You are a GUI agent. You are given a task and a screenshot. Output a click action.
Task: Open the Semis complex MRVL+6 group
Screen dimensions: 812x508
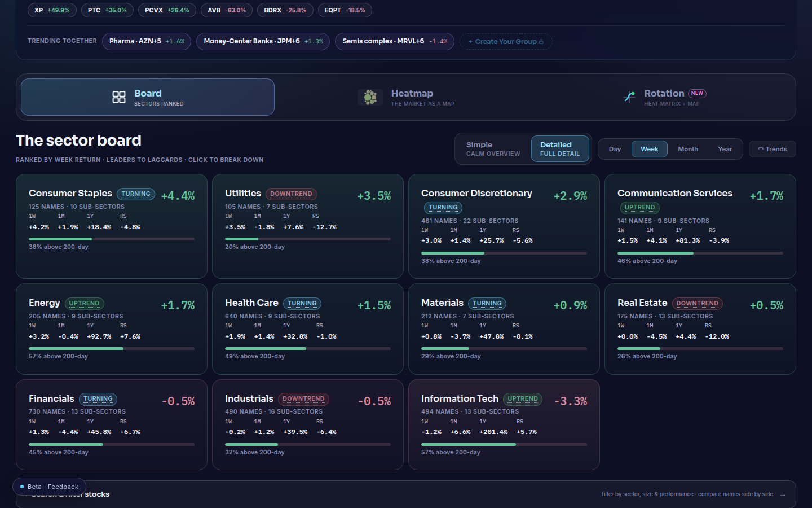click(395, 41)
